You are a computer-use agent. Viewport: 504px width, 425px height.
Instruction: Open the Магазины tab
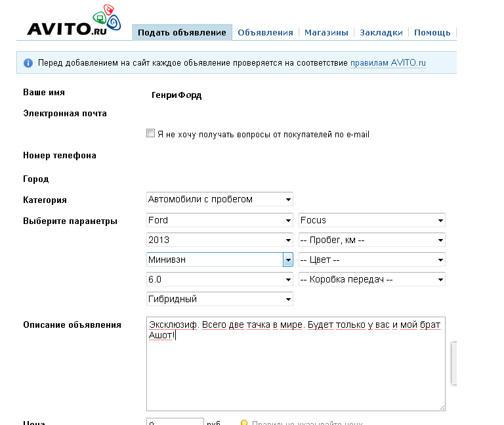[326, 32]
